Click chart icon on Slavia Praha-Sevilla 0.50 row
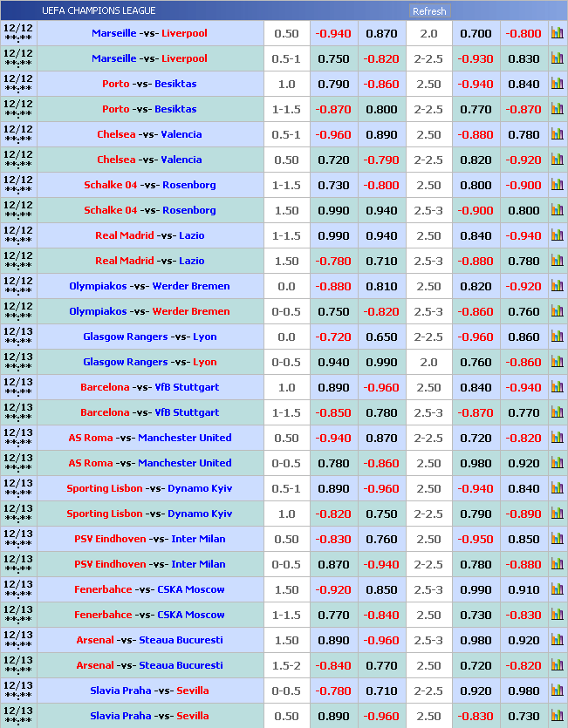Image resolution: width=568 pixels, height=728 pixels. click(557, 716)
